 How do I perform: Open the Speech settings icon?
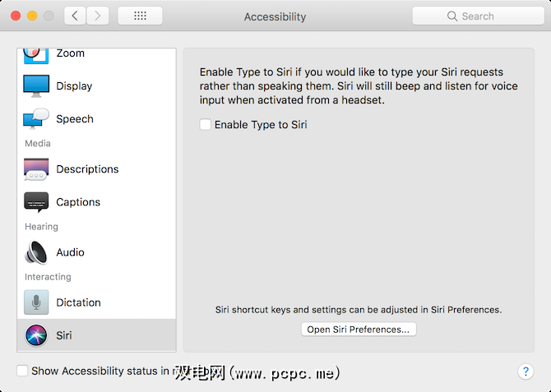36,119
